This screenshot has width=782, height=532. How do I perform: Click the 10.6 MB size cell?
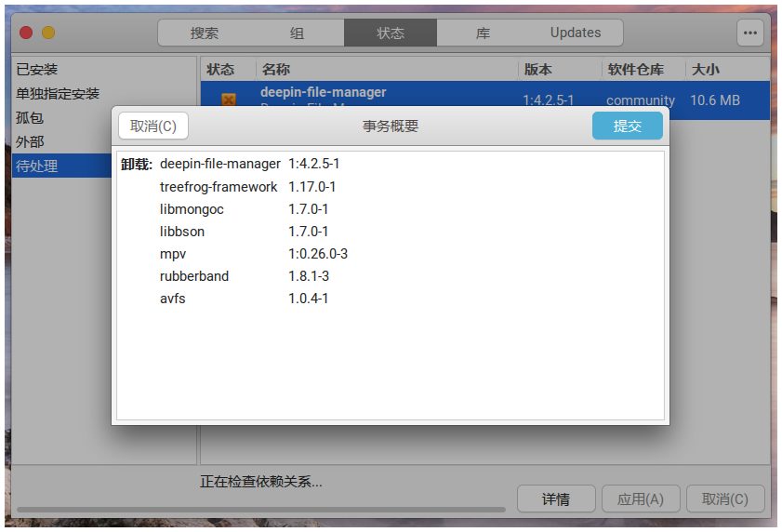[715, 100]
